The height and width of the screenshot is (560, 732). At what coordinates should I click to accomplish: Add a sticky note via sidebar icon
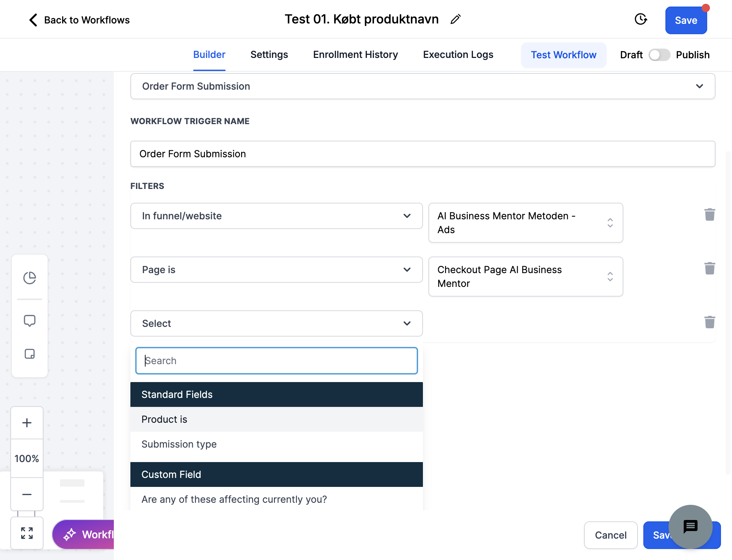coord(30,354)
